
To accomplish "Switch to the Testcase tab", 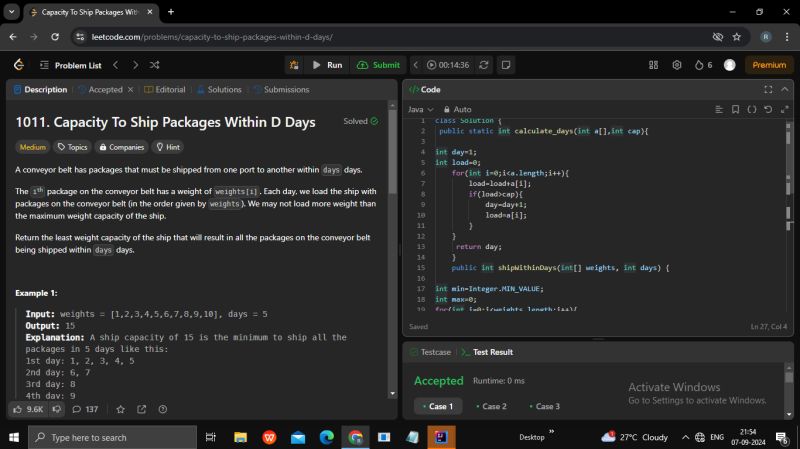I will (x=431, y=352).
